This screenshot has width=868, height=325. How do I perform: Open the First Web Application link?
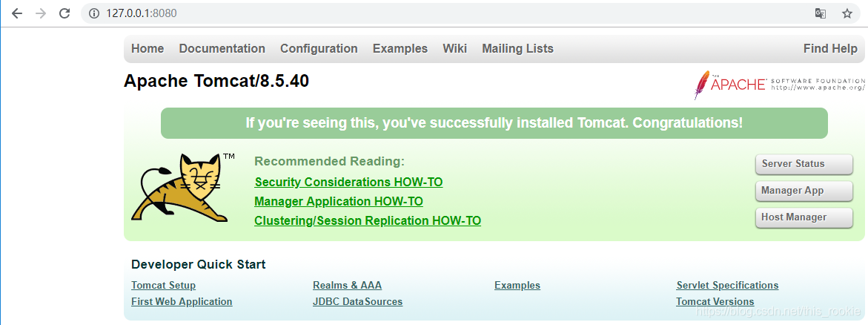pyautogui.click(x=182, y=302)
